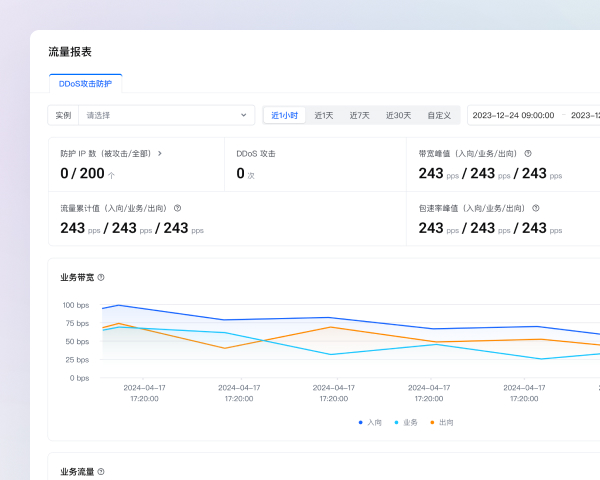Toggle 出向 series in chart legend
Viewport: 600px width, 480px height.
pyautogui.click(x=441, y=422)
